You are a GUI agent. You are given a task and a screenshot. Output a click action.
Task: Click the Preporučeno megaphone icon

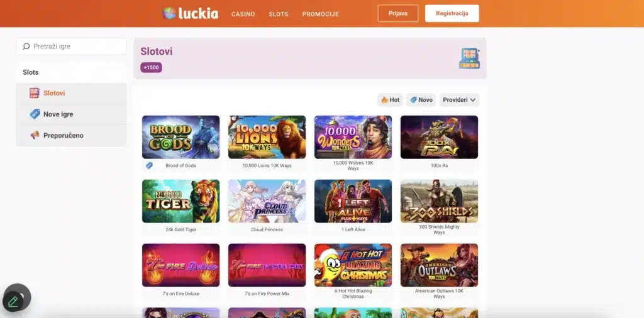click(35, 135)
